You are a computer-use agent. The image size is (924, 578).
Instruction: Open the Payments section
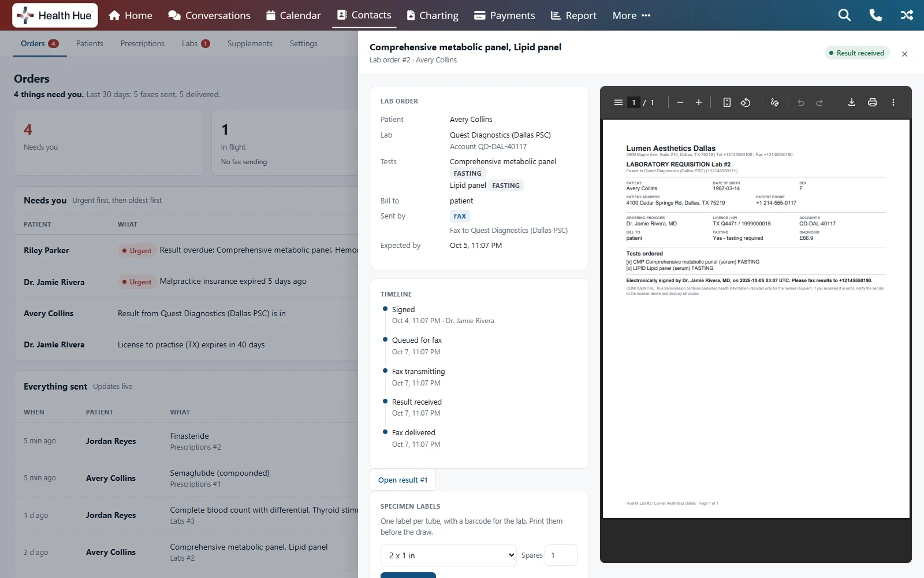pos(505,16)
